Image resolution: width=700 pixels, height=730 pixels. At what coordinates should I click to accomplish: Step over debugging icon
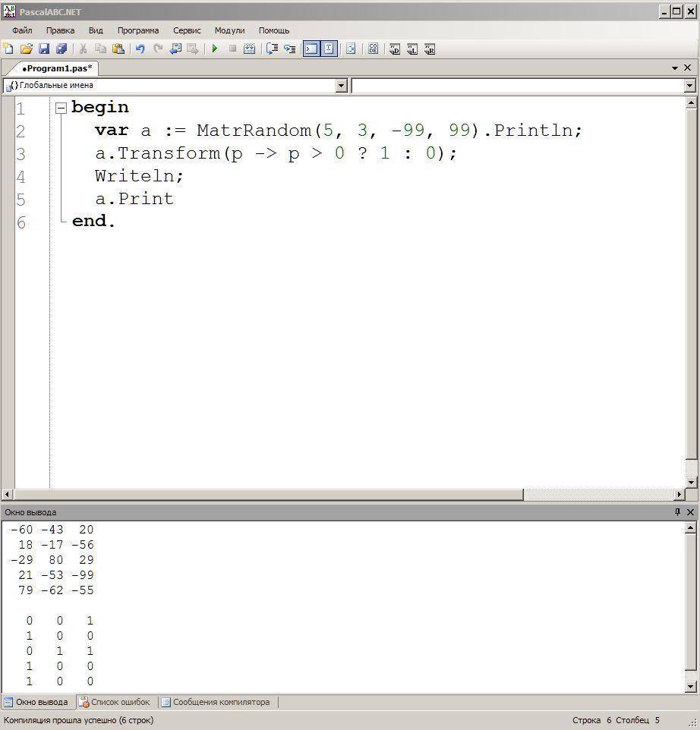coord(272,49)
